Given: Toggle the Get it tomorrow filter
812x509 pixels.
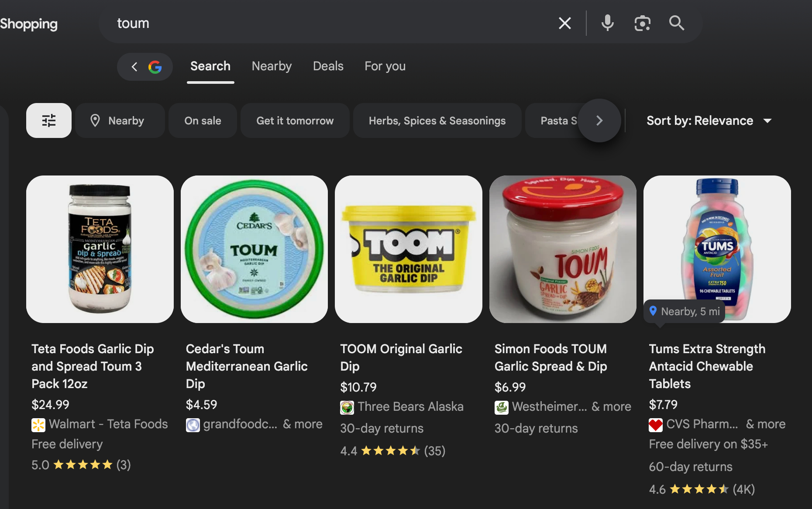Looking at the screenshot, I should pyautogui.click(x=295, y=120).
